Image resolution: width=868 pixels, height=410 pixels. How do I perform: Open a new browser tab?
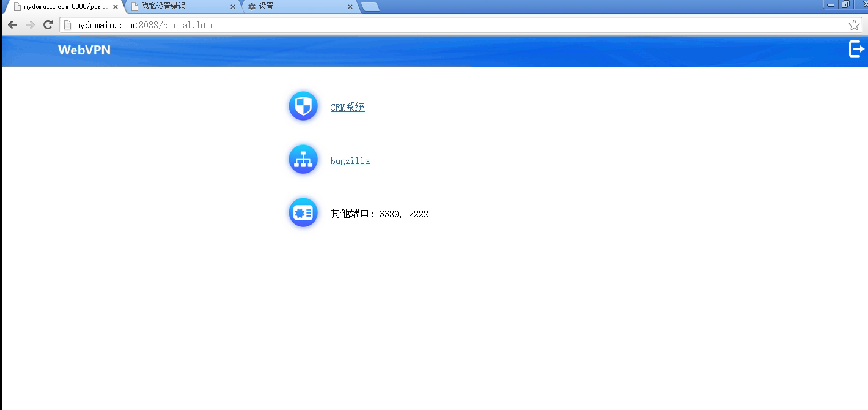[x=370, y=7]
